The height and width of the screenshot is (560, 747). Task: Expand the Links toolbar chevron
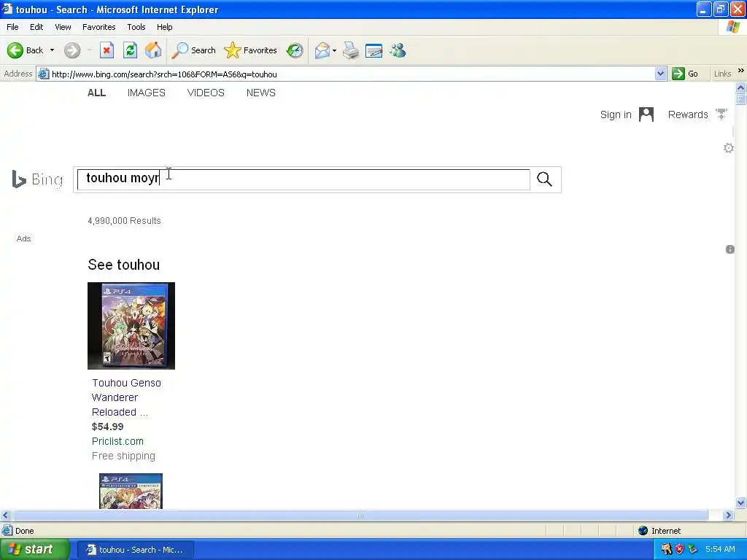741,71
